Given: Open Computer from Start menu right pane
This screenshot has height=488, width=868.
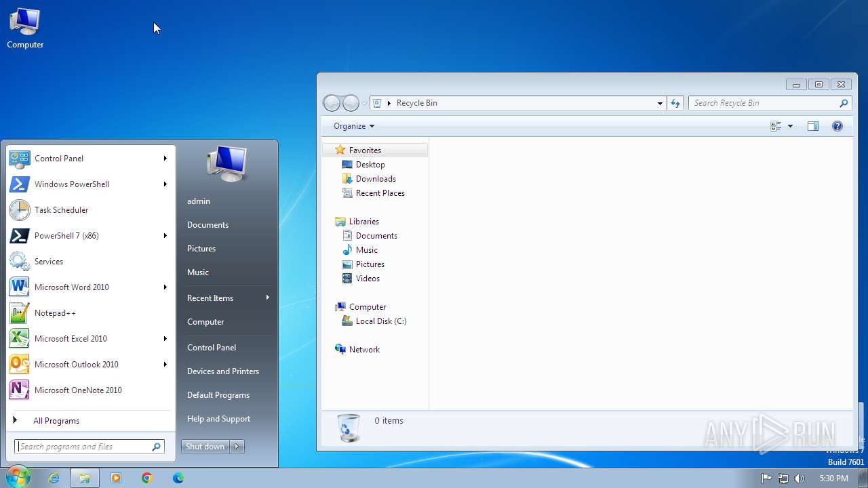Looking at the screenshot, I should tap(226, 322).
